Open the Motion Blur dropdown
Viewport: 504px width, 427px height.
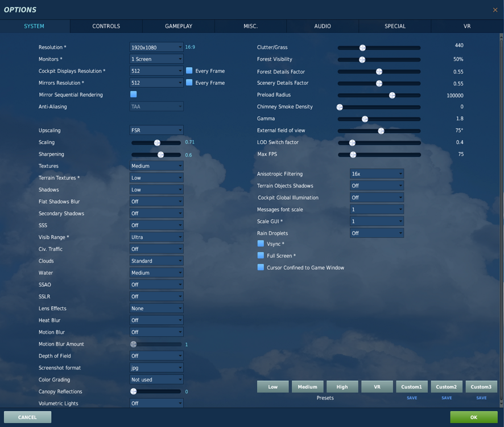click(156, 332)
